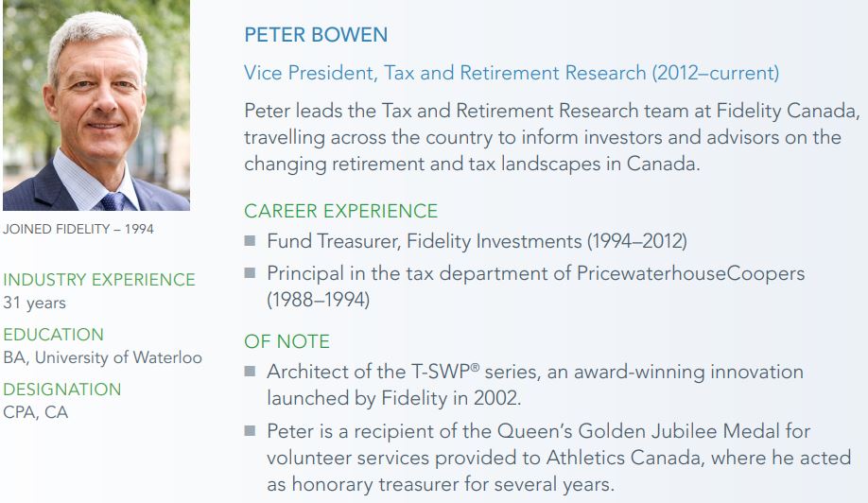868x503 pixels.
Task: Click the OF NOTE section heading
Action: (x=286, y=341)
